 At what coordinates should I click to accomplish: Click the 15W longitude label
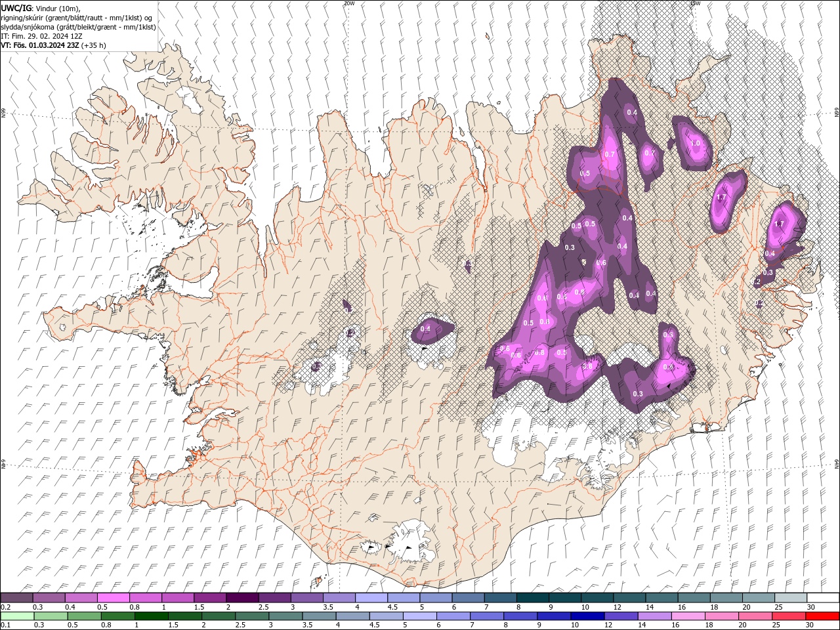696,3
